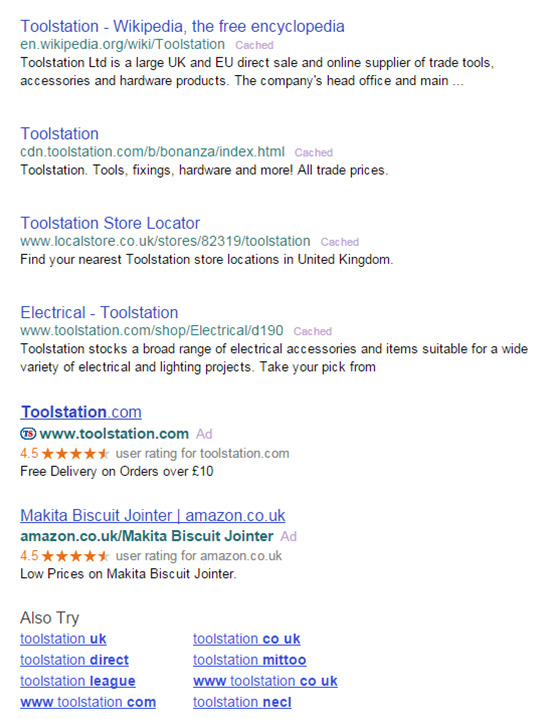This screenshot has width=533, height=719.
Task: Select 'toolstation necl' suggestion
Action: click(242, 702)
